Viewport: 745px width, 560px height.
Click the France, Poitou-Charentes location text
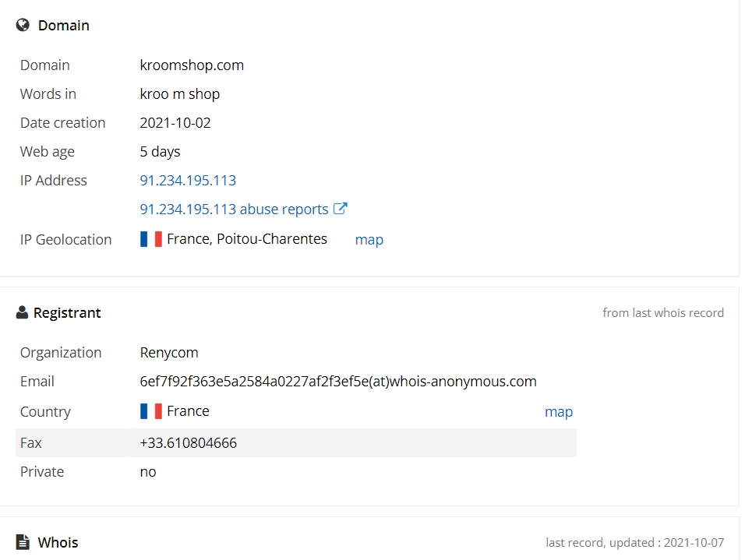click(247, 239)
